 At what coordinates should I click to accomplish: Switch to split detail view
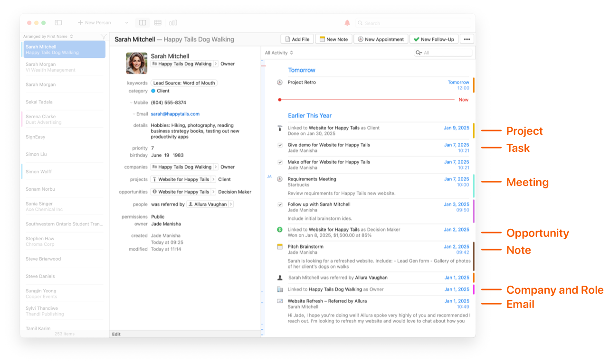(143, 22)
